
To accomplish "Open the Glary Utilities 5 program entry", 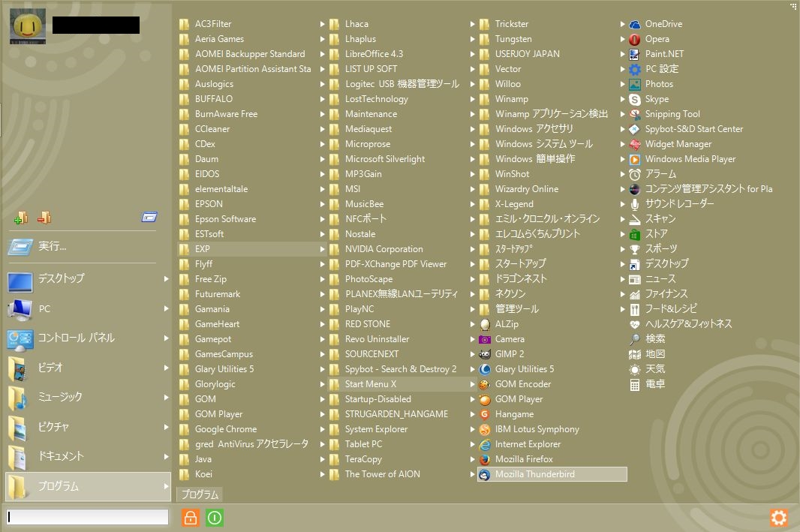I will point(552,369).
